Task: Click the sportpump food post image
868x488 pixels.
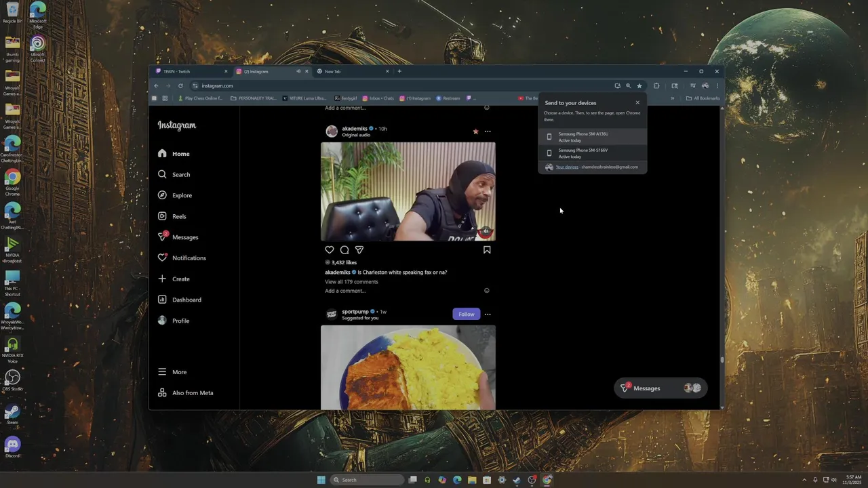Action: (408, 367)
